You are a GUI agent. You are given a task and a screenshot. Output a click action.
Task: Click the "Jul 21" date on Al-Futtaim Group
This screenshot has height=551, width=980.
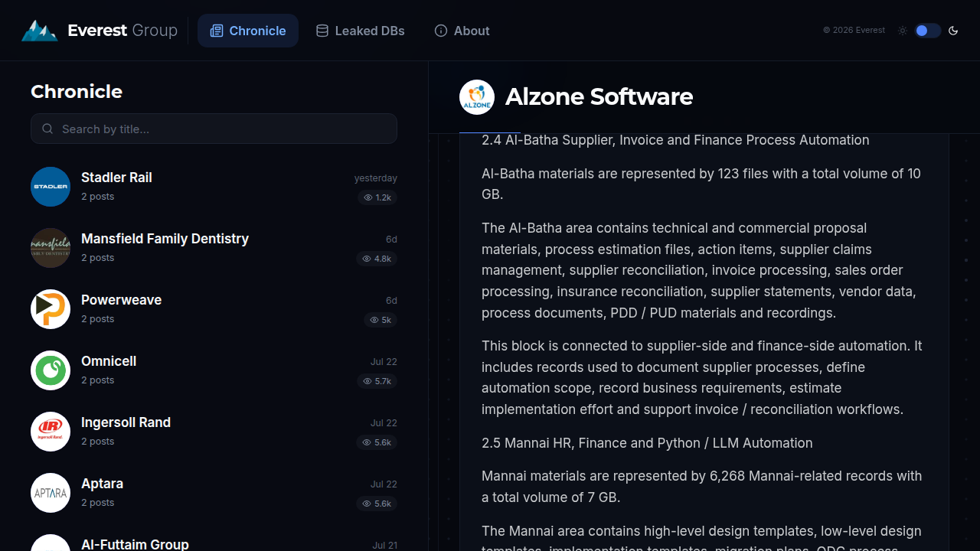tap(384, 546)
